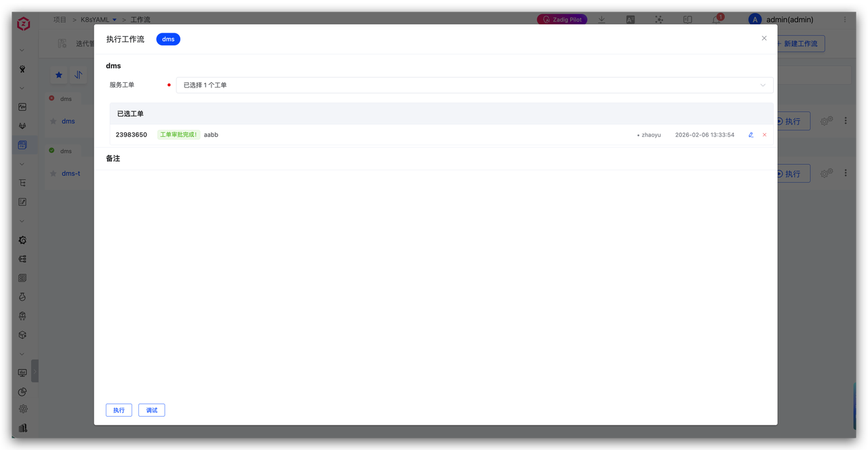The height and width of the screenshot is (450, 868).
Task: Toggle the star favorites filter button
Action: pos(59,75)
